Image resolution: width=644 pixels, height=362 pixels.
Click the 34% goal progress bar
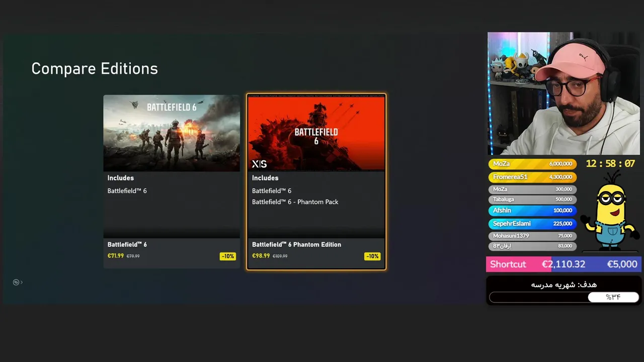[x=563, y=297]
